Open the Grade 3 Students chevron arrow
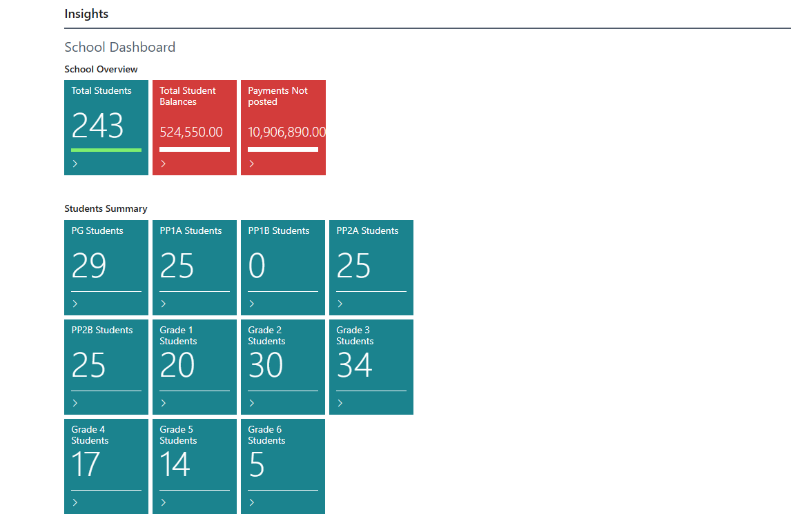The image size is (791, 532). pos(340,403)
